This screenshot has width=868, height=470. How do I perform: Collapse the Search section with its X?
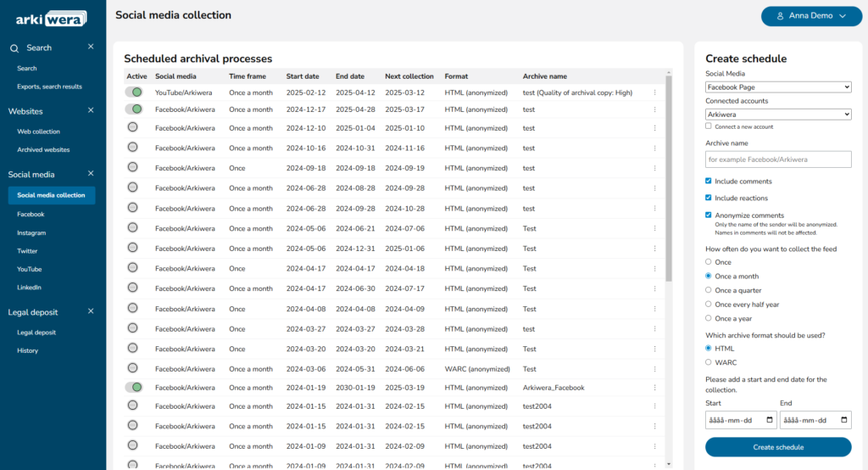click(91, 47)
